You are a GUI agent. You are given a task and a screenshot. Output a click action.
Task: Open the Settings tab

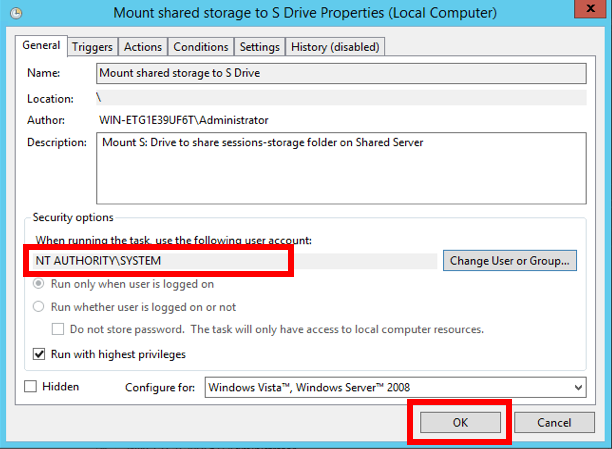pos(260,47)
